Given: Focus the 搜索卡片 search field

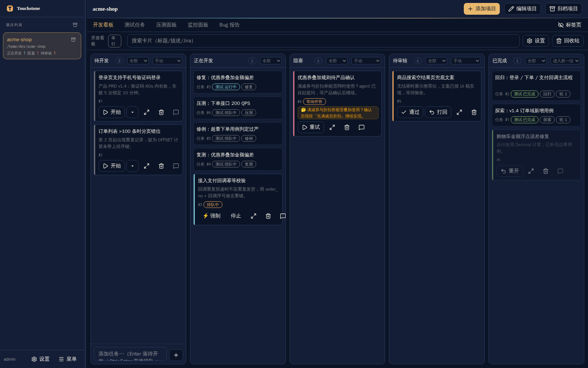Looking at the screenshot, I should coord(323,41).
